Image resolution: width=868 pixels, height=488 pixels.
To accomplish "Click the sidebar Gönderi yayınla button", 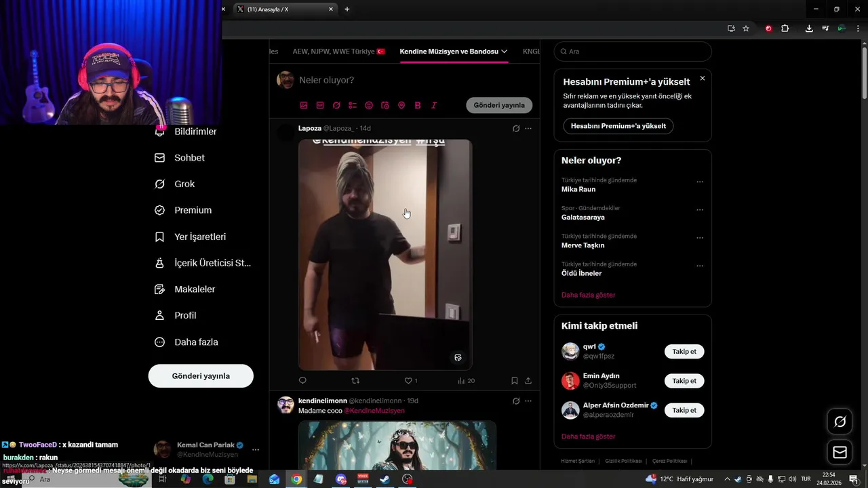I will [201, 375].
